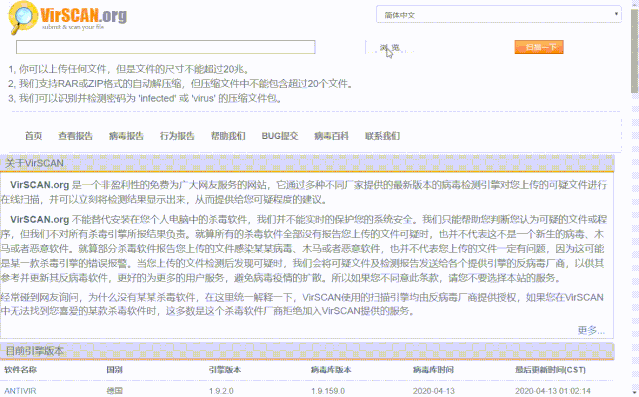Click the 2020-04-13 database date cell

[x=434, y=390]
